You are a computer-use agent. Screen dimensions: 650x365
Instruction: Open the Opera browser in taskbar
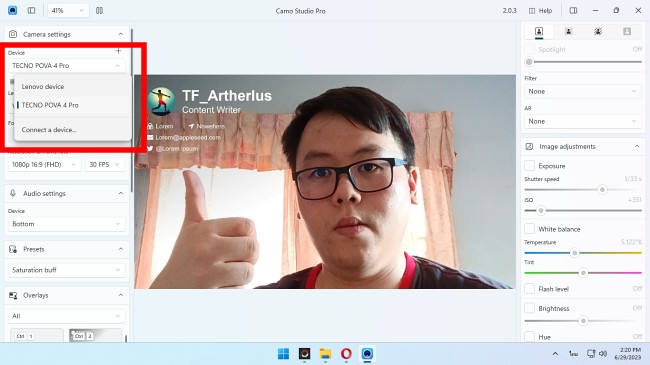point(346,353)
